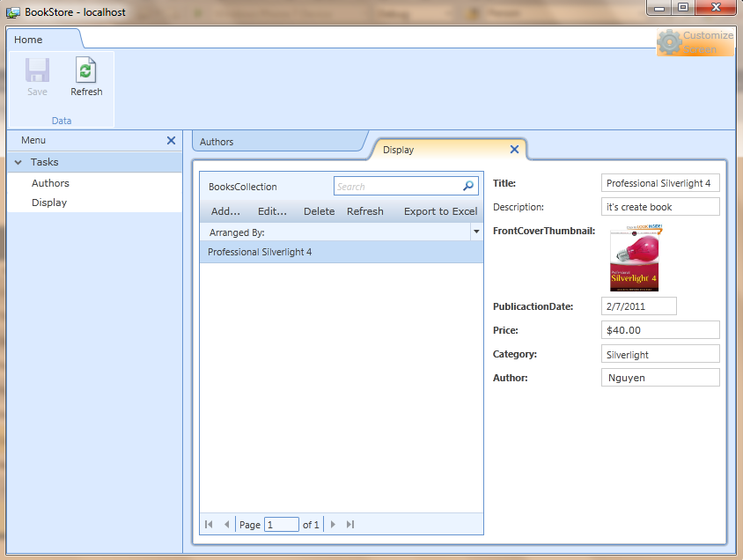The width and height of the screenshot is (743, 560).
Task: Jump to the last page arrow
Action: (350, 525)
